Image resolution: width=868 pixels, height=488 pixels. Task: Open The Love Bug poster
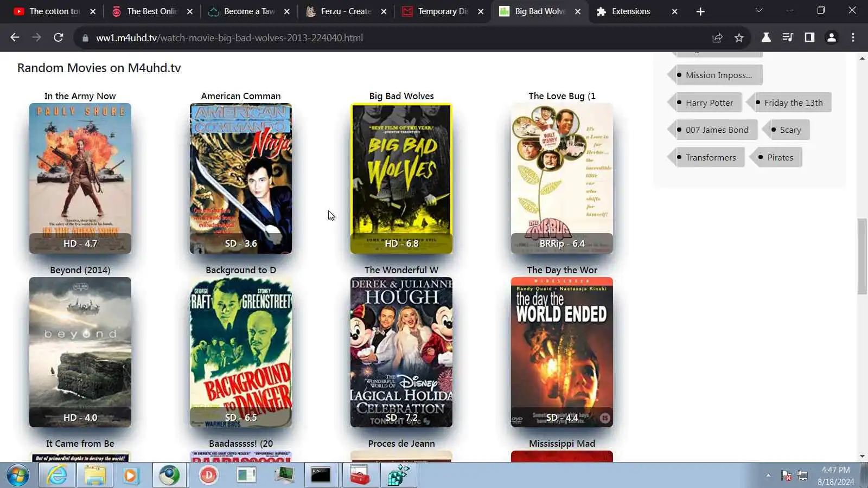(x=562, y=178)
